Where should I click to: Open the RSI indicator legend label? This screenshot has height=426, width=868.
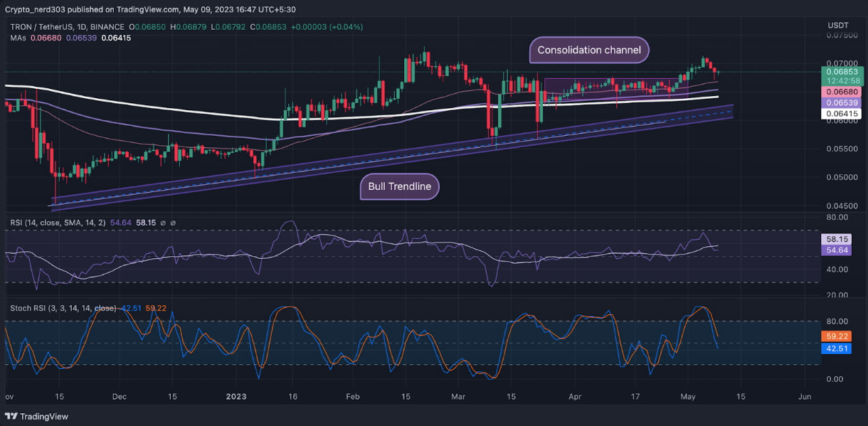[58, 223]
